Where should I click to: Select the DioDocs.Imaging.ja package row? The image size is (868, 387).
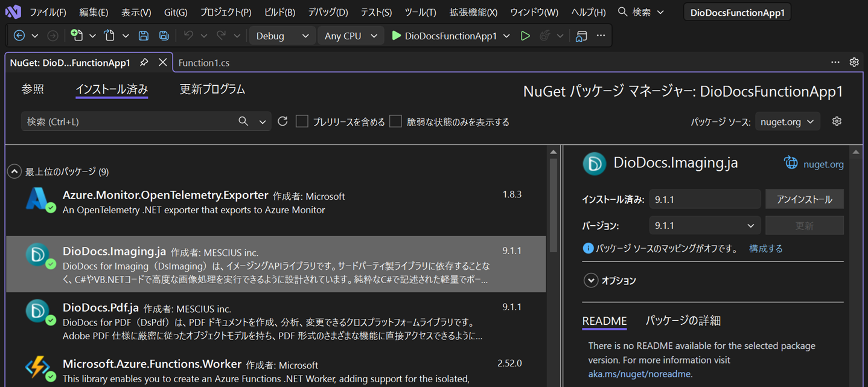coord(276,264)
